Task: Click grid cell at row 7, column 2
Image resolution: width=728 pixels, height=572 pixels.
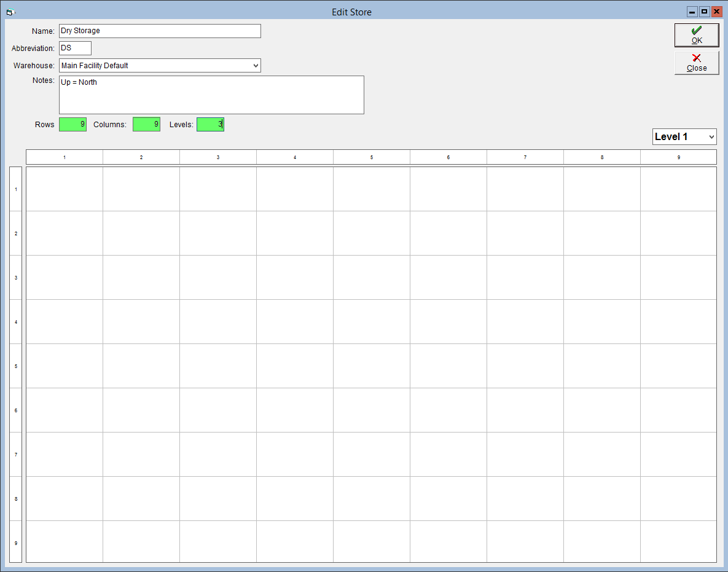Action: coord(141,454)
